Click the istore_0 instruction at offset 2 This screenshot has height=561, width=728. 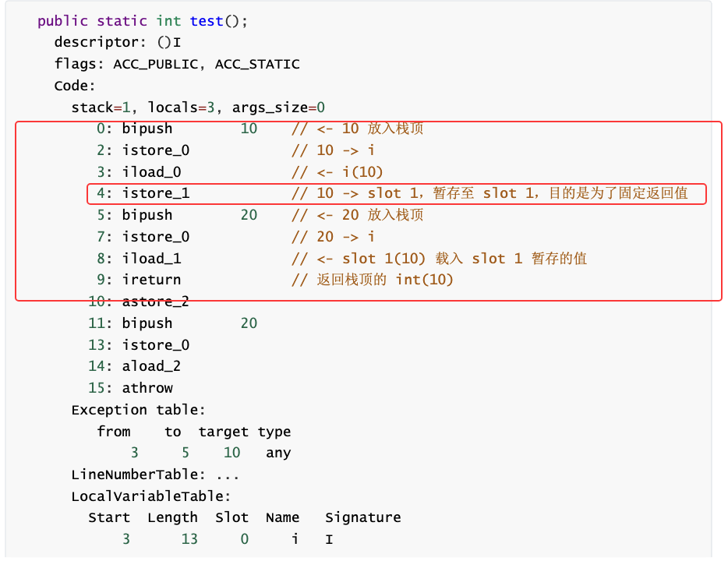(x=155, y=150)
